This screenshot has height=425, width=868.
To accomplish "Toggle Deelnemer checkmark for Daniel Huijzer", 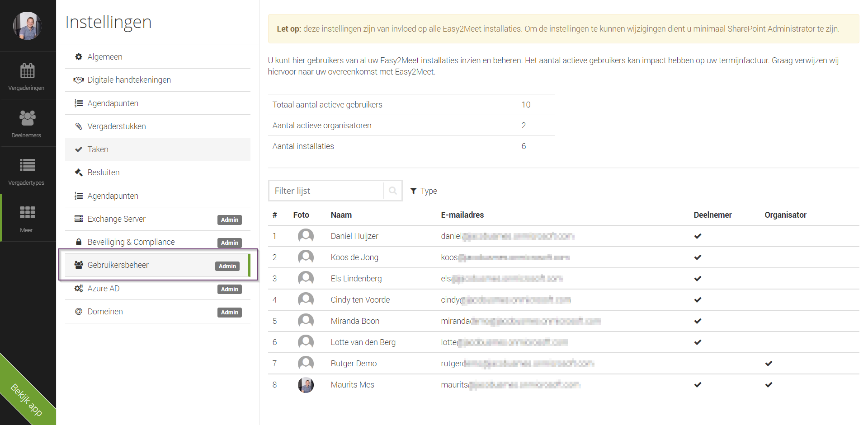I will [x=698, y=236].
